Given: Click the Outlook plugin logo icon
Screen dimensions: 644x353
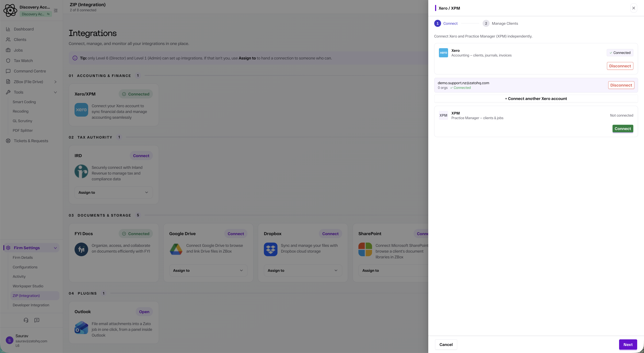Looking at the screenshot, I should point(81,327).
